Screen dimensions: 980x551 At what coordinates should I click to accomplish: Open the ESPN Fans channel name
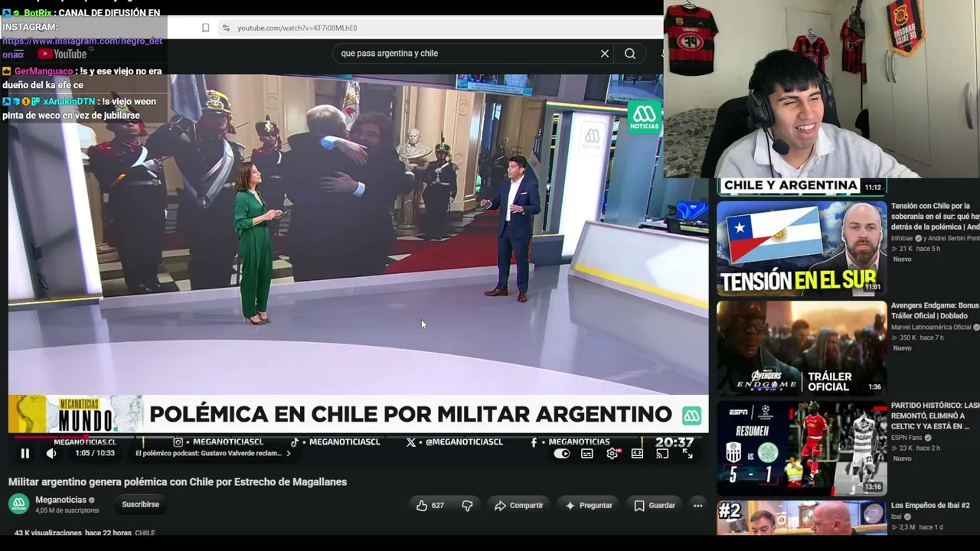click(x=907, y=437)
